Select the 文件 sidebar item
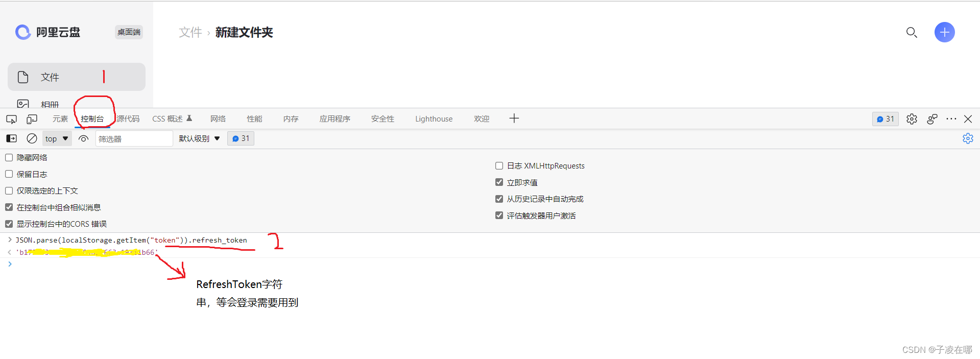The width and height of the screenshot is (980, 359). tap(77, 77)
